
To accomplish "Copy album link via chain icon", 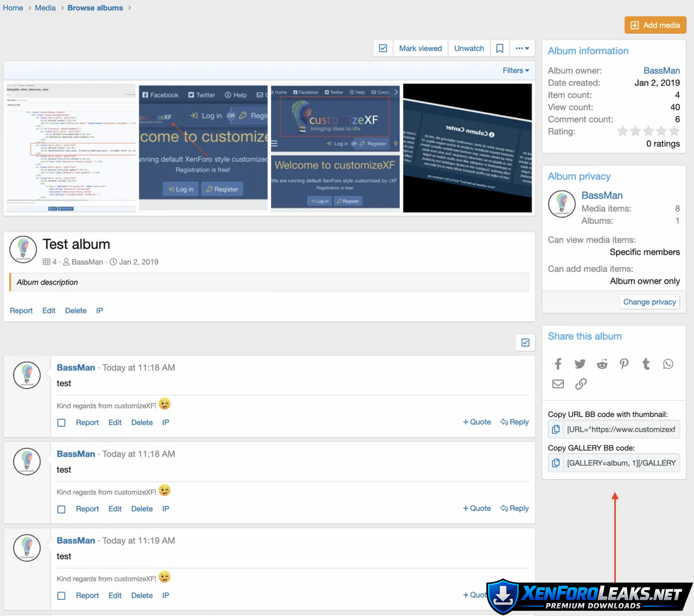I will pyautogui.click(x=581, y=384).
